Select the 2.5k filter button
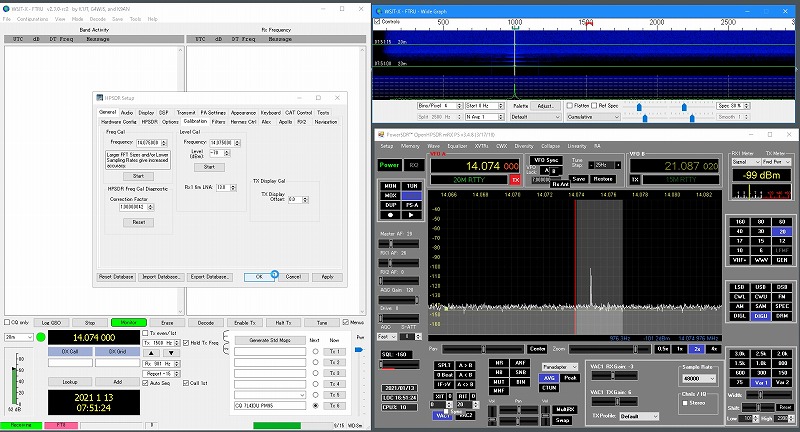The image size is (800, 432). [x=760, y=353]
